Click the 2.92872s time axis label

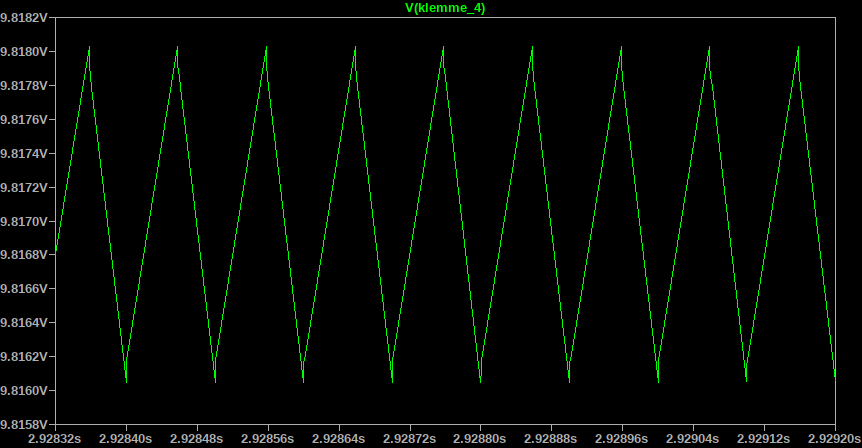(x=410, y=439)
